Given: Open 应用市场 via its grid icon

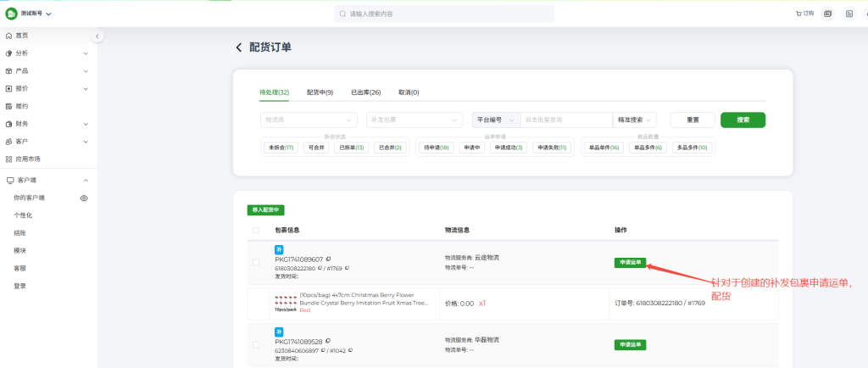Looking at the screenshot, I should [x=8, y=159].
